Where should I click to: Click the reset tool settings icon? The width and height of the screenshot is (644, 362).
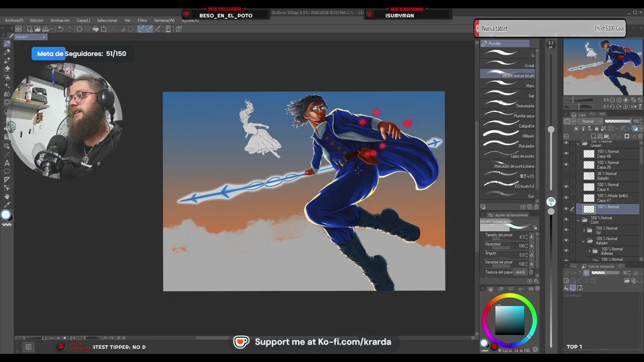529,281
